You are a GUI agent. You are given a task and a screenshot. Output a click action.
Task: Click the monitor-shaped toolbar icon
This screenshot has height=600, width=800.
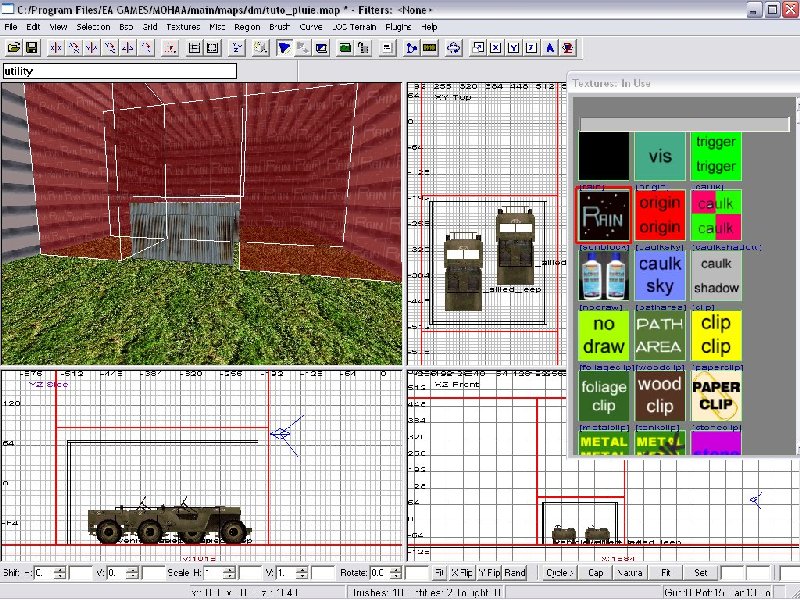click(x=321, y=48)
